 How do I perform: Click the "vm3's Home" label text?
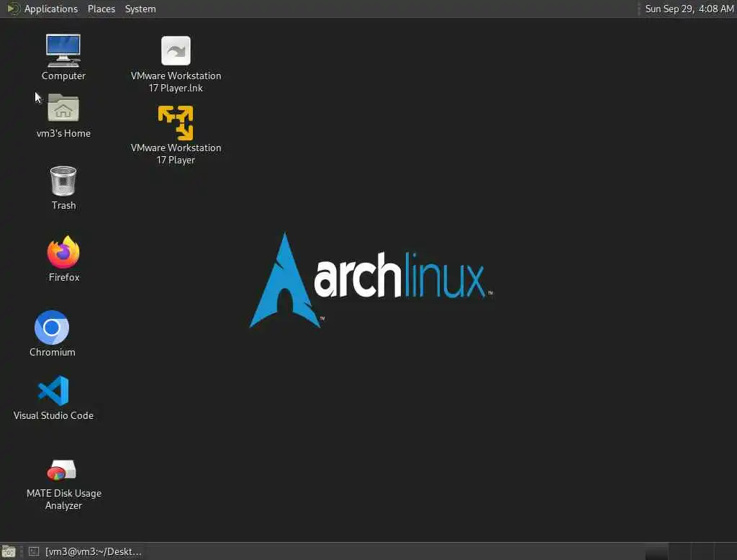point(63,134)
